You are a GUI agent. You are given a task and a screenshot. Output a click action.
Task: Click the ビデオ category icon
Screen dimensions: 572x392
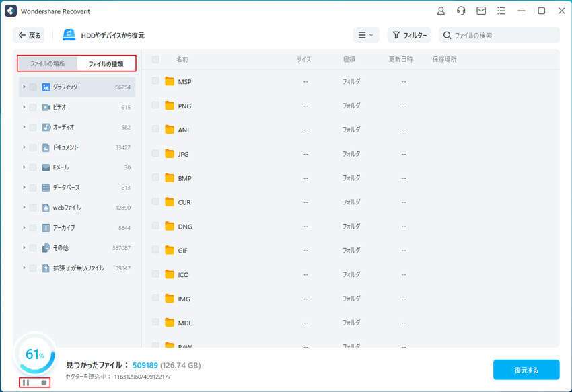46,107
